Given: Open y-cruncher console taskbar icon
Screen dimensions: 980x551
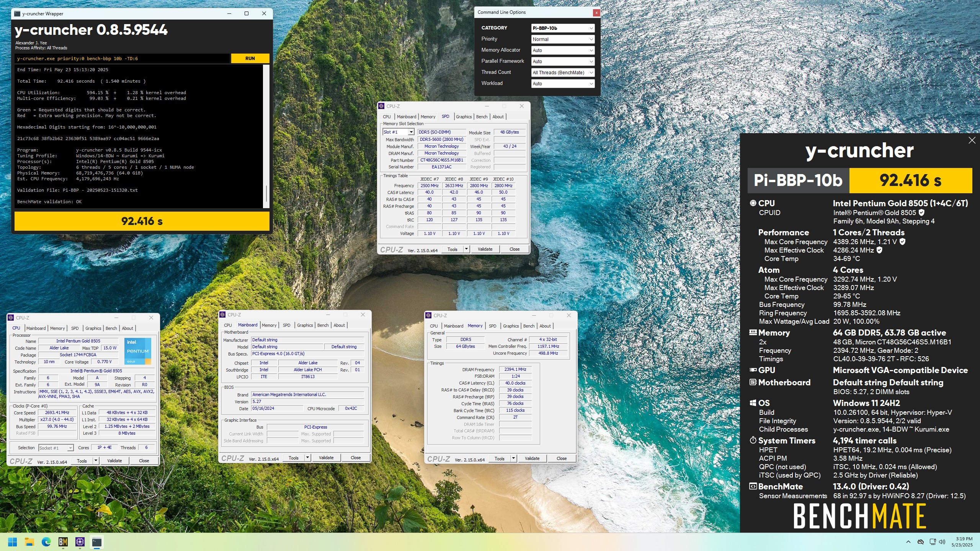Looking at the screenshot, I should (x=97, y=542).
